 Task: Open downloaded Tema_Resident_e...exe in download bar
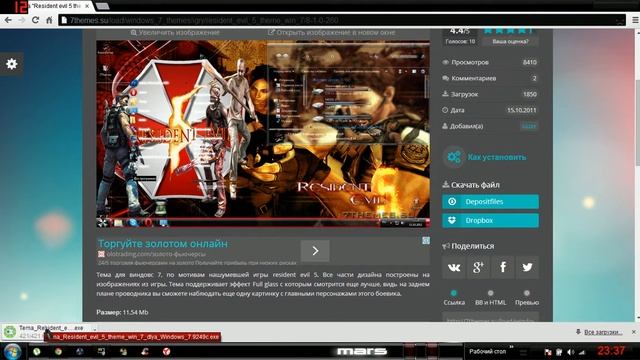[x=46, y=331]
